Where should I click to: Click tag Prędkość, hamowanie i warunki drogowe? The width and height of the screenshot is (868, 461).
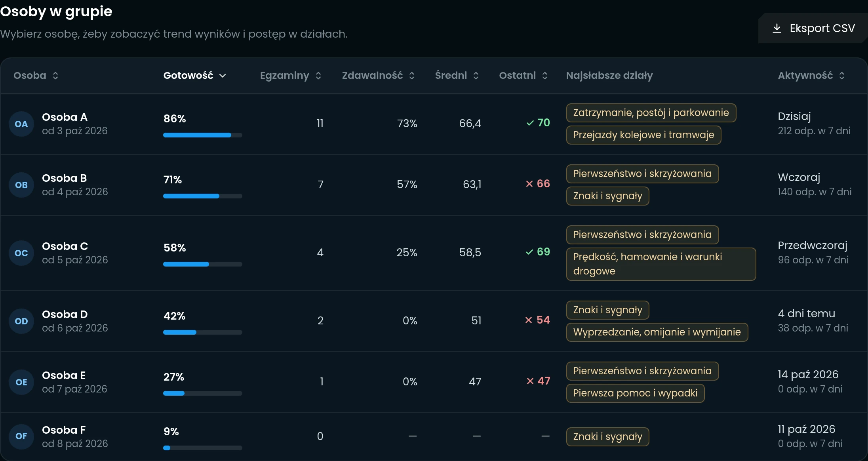[661, 264]
